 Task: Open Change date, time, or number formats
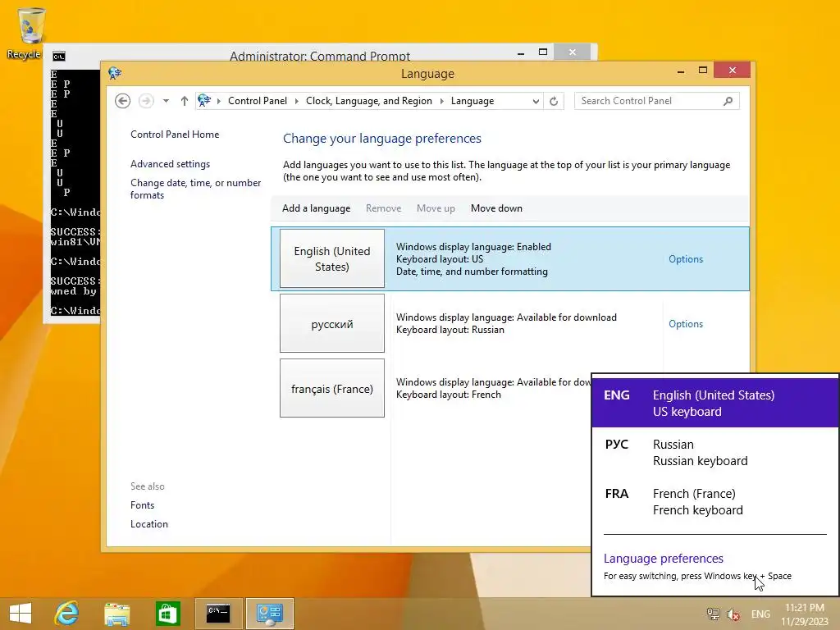[195, 189]
